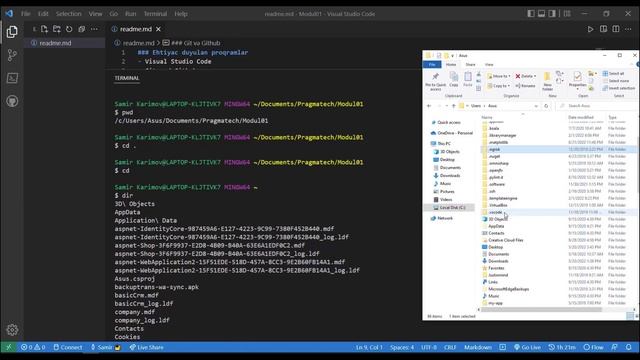Open the File menu in VS Code
The image size is (640, 360).
(x=26, y=13)
